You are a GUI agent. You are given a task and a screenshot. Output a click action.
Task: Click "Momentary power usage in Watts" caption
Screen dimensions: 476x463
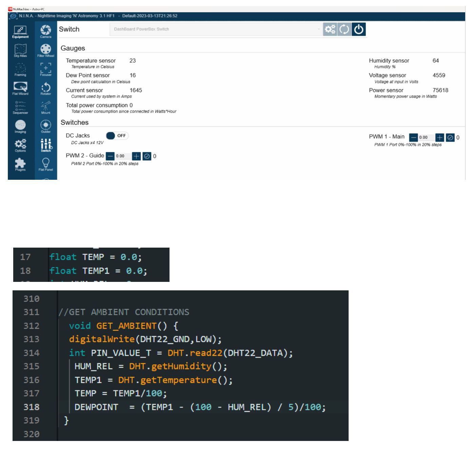(x=405, y=96)
